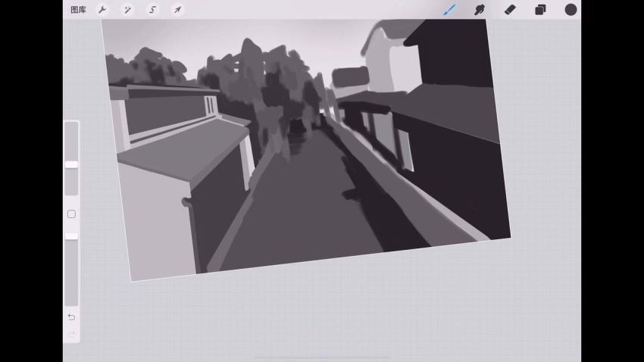Image resolution: width=644 pixels, height=362 pixels.
Task: Open the color picker dark circle
Action: 571,9
